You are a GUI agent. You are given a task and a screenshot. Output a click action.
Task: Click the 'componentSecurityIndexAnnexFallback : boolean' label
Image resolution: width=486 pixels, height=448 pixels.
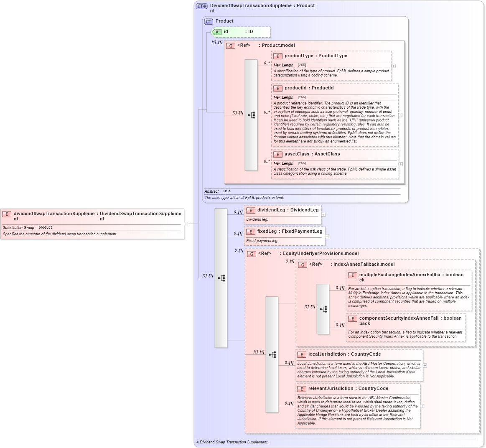tap(410, 321)
